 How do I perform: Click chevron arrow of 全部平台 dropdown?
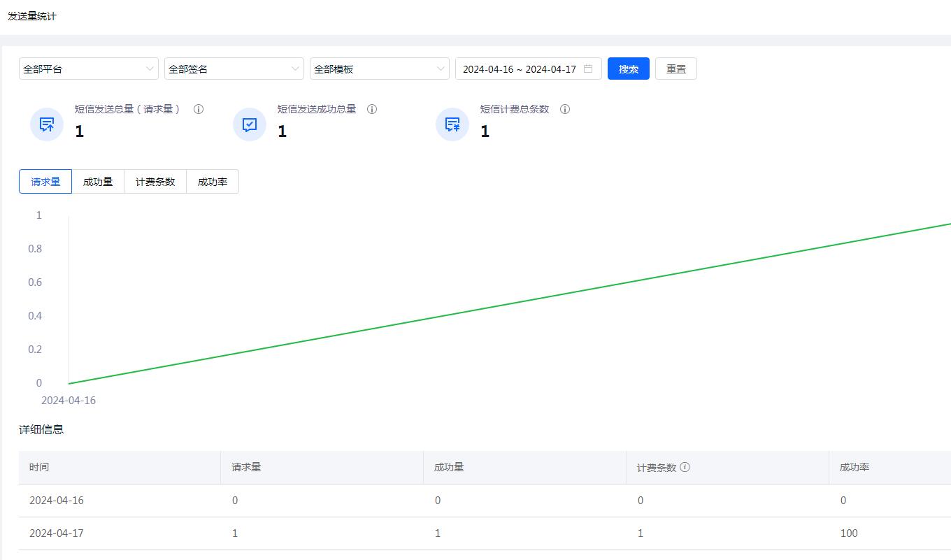tap(150, 69)
